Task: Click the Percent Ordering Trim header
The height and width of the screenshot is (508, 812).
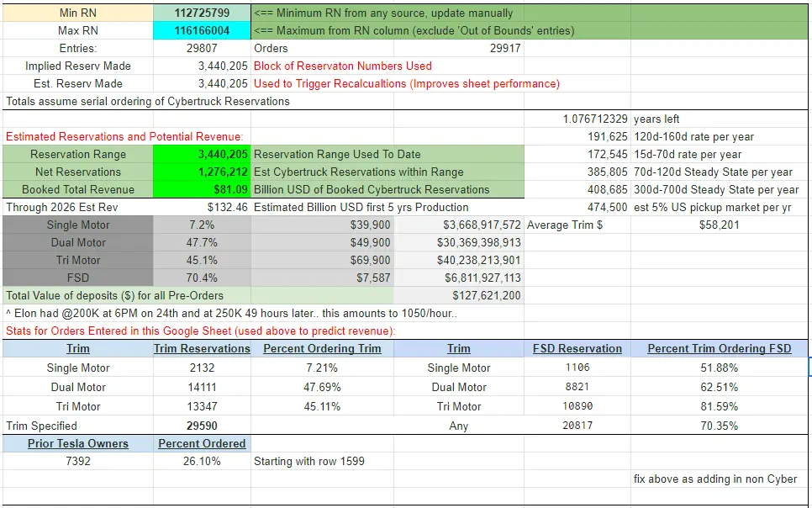Action: click(322, 348)
